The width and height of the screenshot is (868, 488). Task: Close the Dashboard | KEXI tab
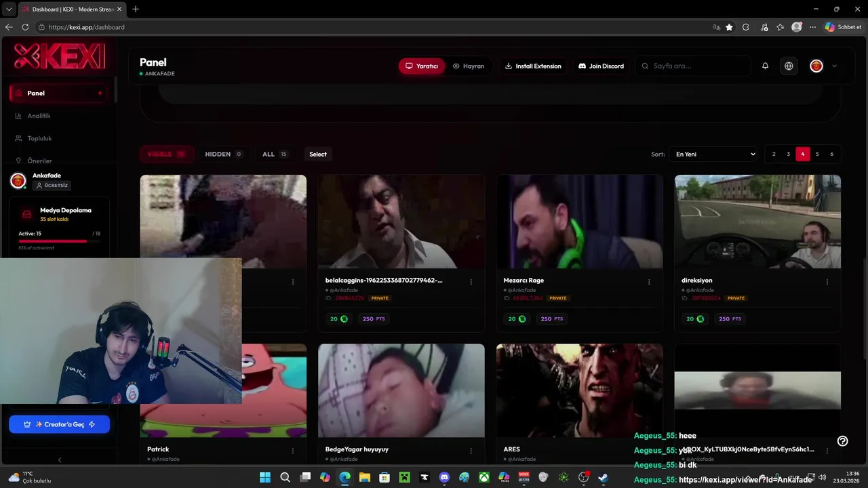pyautogui.click(x=121, y=9)
